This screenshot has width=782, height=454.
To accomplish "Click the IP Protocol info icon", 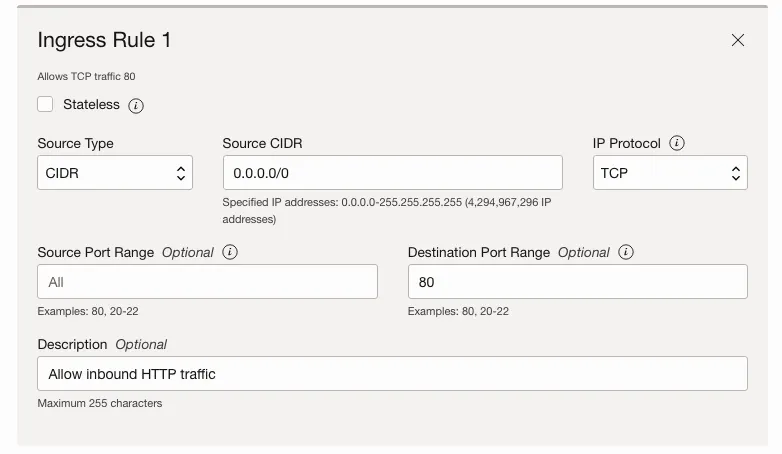I will coord(677,143).
